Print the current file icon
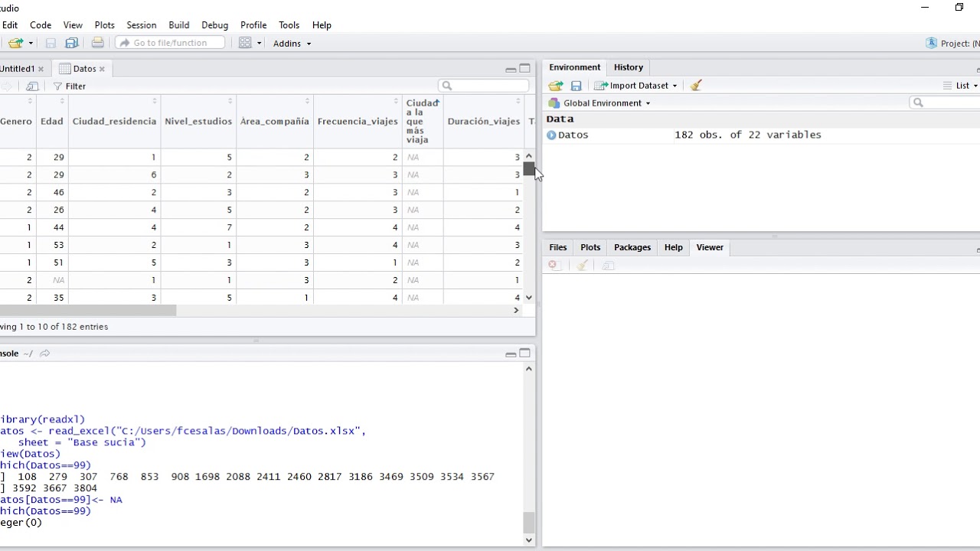This screenshot has width=980, height=551. 97,44
